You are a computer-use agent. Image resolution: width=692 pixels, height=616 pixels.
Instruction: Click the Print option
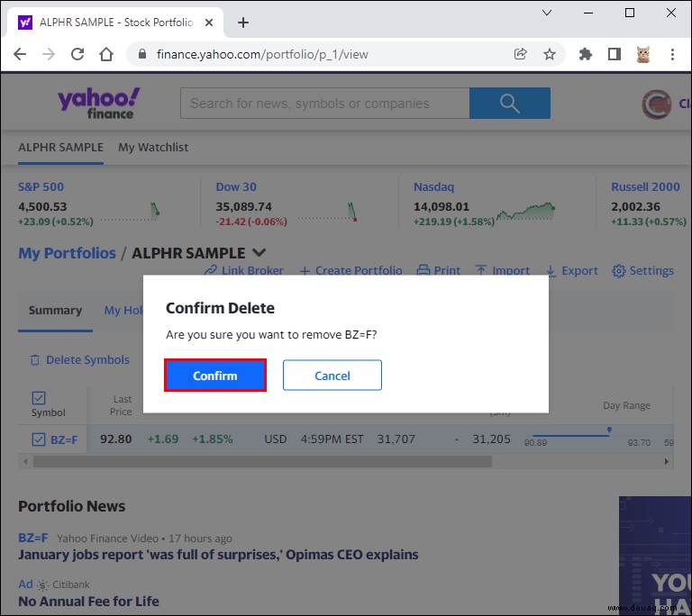point(439,270)
